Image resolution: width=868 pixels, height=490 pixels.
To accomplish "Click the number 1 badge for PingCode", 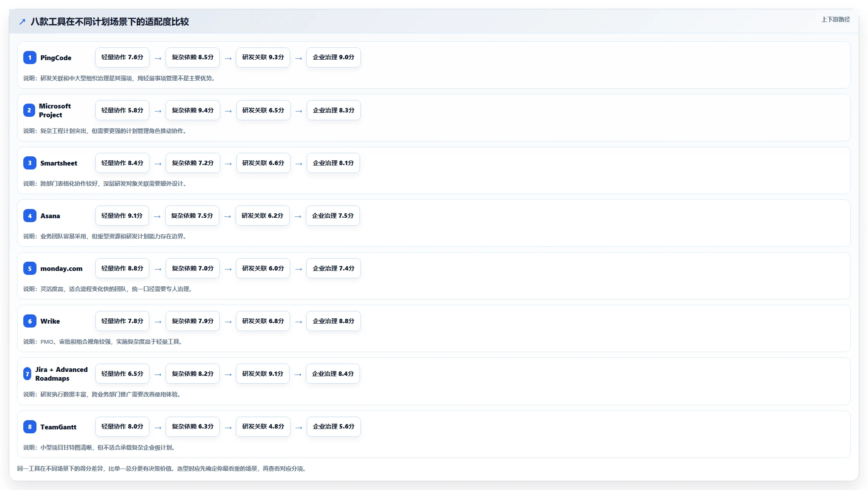I will click(x=30, y=58).
